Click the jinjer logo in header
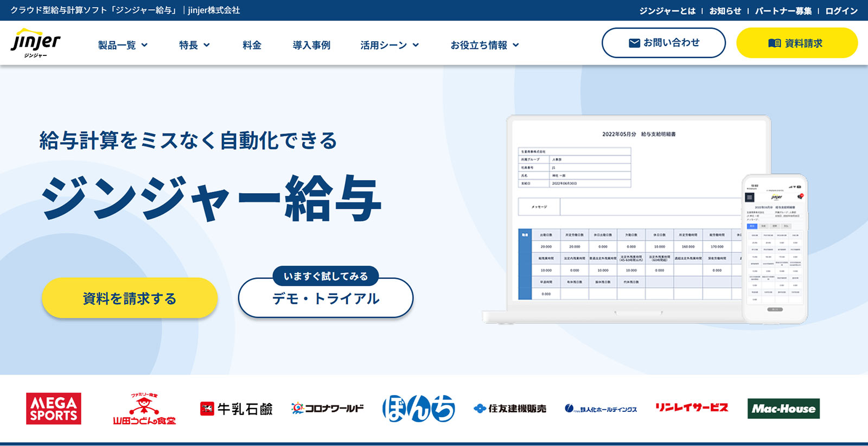Viewport: 868px width, 446px height. click(x=36, y=43)
